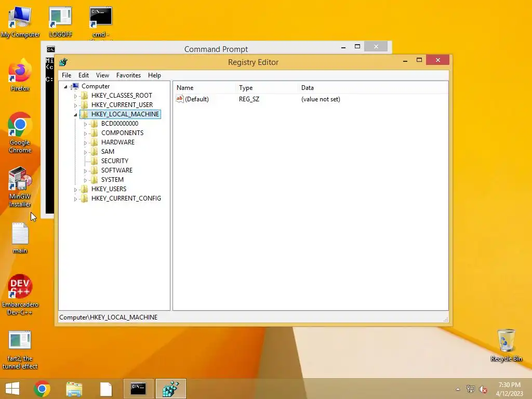Expand the SAM subkey

tap(85, 152)
